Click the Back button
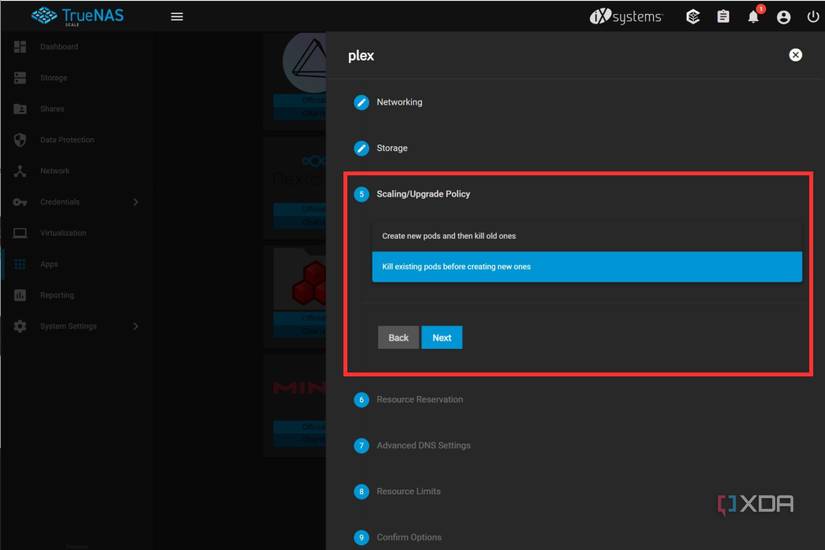 pos(398,337)
